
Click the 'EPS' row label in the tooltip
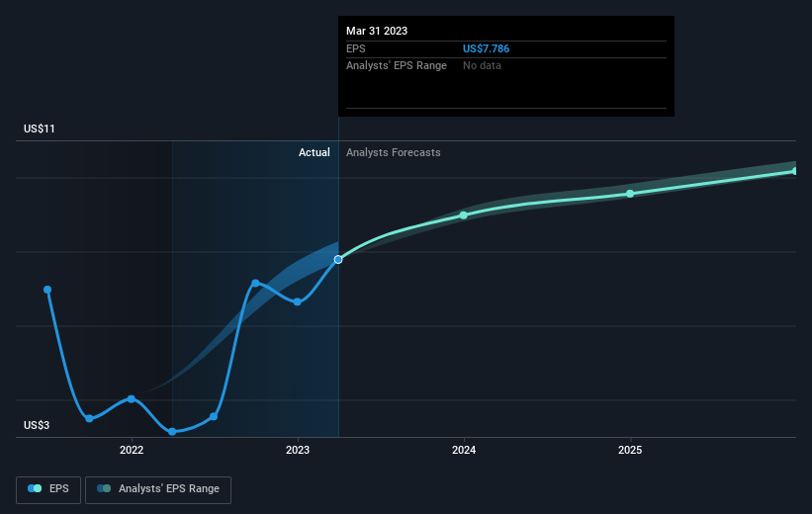point(356,48)
